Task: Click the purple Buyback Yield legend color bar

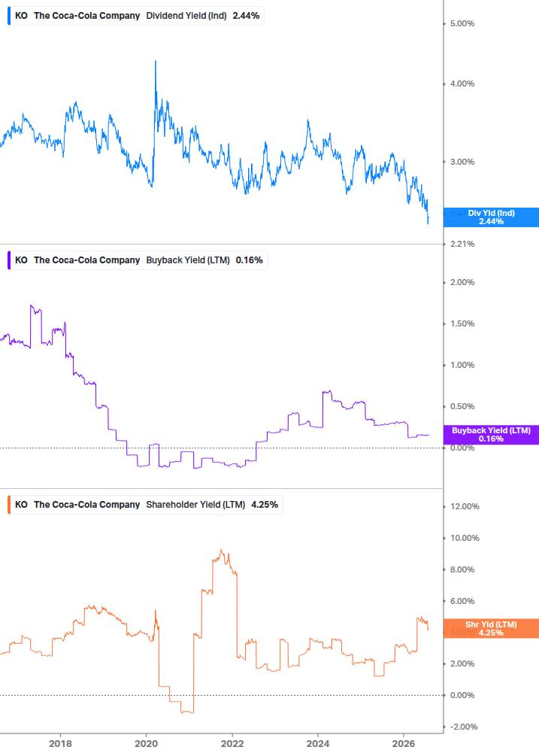Action: [9, 260]
